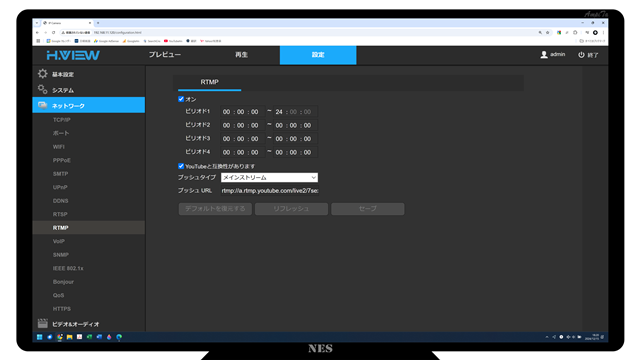Go back in the browser
The height and width of the screenshot is (360, 640).
click(38, 32)
